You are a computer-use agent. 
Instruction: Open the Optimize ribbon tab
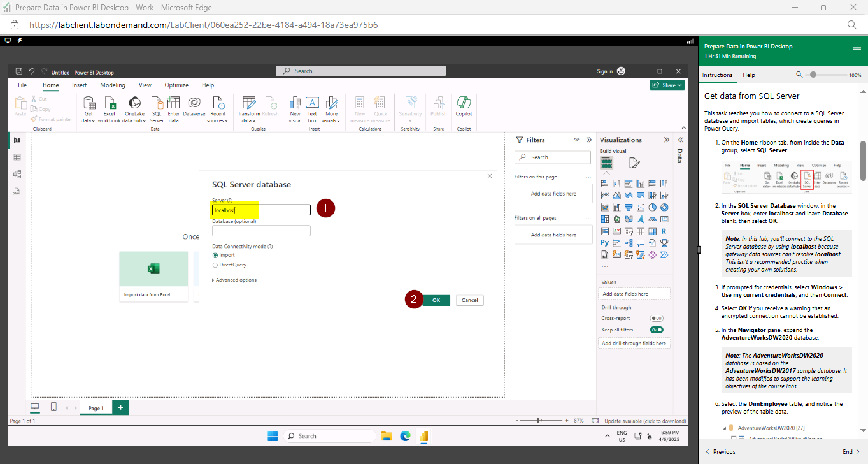[x=176, y=85]
